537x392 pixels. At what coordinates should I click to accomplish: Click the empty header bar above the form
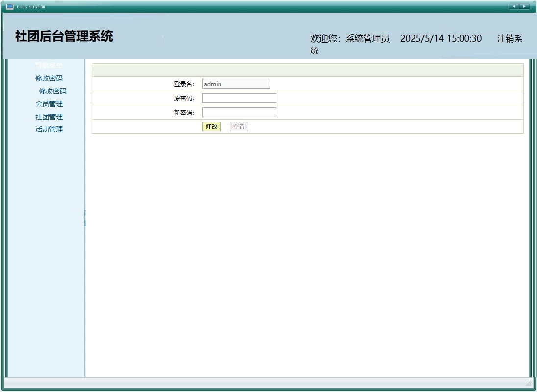308,69
